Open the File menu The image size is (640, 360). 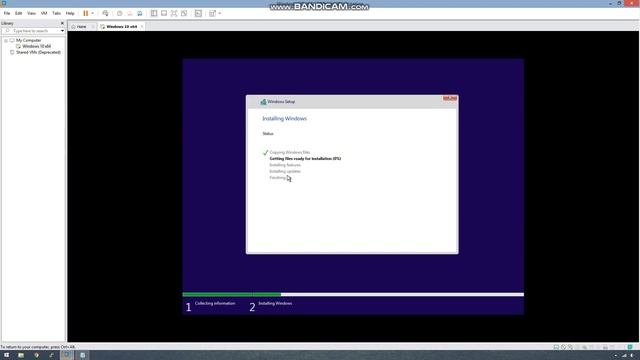[7, 13]
